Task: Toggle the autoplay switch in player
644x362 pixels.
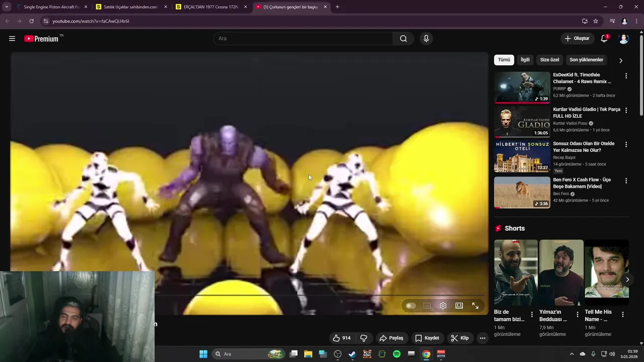Action: tap(411, 306)
